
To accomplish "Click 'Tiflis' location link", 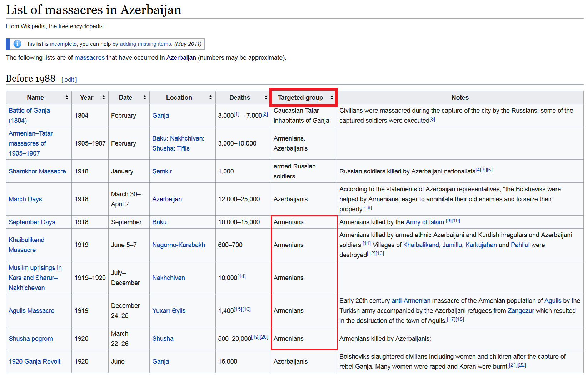I will coord(183,148).
